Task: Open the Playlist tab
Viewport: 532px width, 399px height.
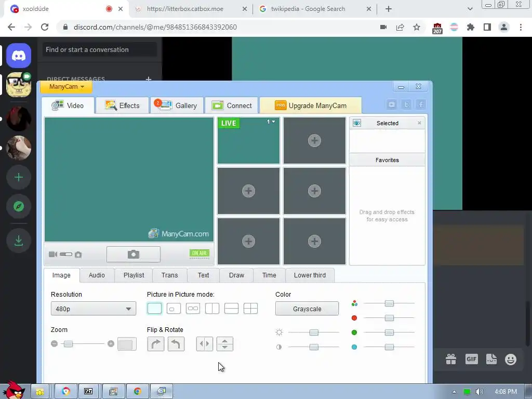Action: tap(134, 275)
